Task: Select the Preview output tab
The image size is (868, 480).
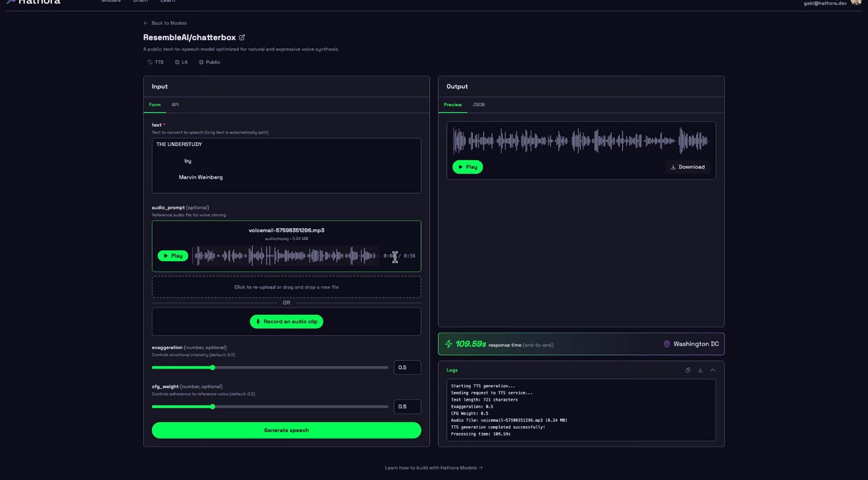Action: tap(453, 105)
